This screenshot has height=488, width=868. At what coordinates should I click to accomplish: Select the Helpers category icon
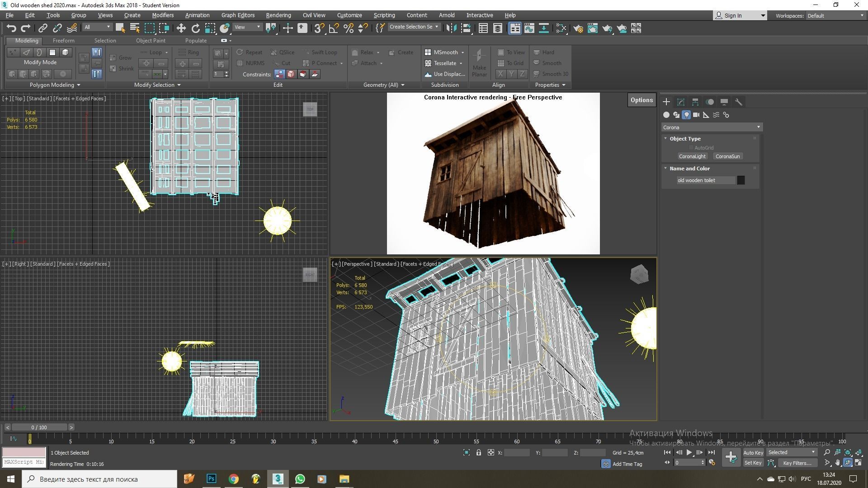[706, 115]
